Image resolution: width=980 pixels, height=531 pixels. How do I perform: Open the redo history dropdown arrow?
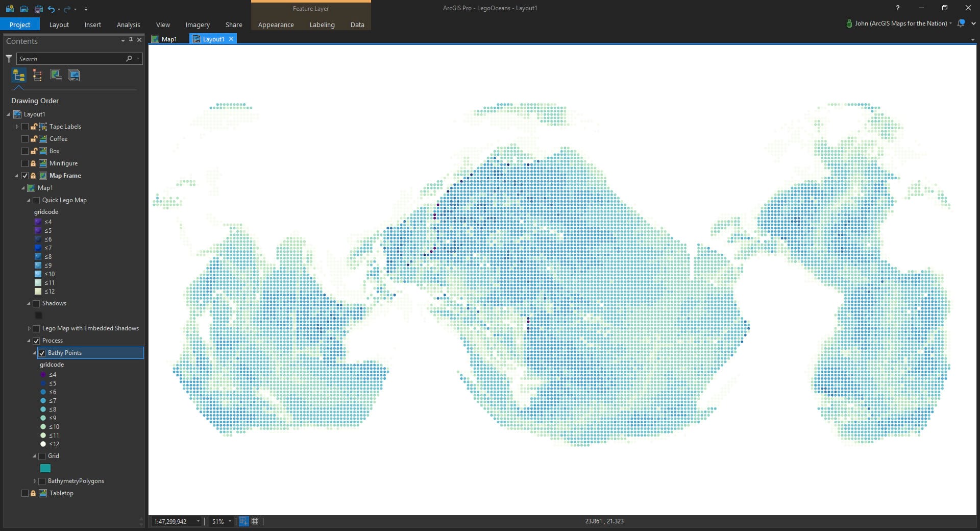pos(75,9)
